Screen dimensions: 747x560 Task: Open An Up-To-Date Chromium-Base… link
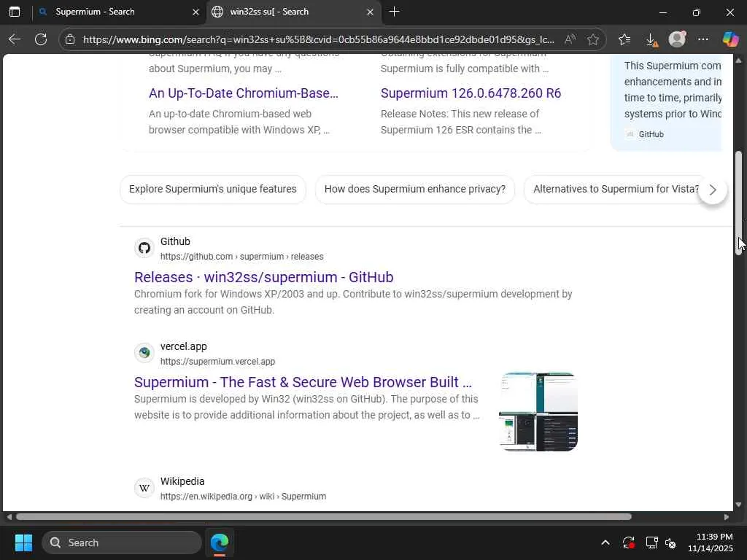(x=244, y=93)
